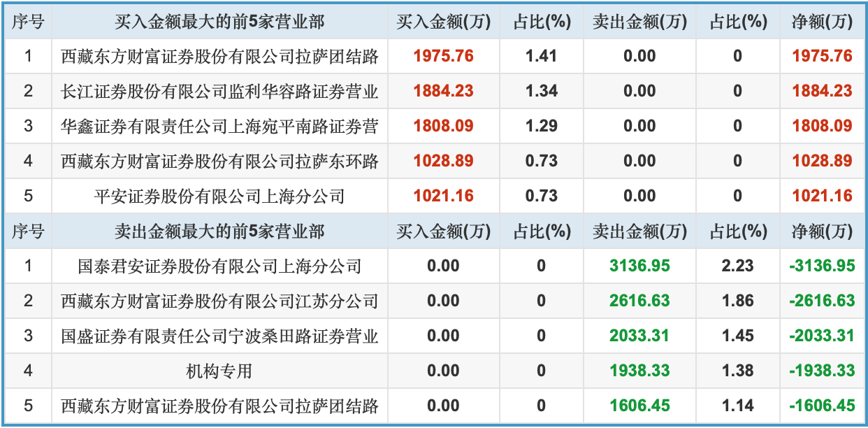868x428 pixels.
Task: Click 0.00 buy amount in 机构专用 row
Action: tap(443, 371)
